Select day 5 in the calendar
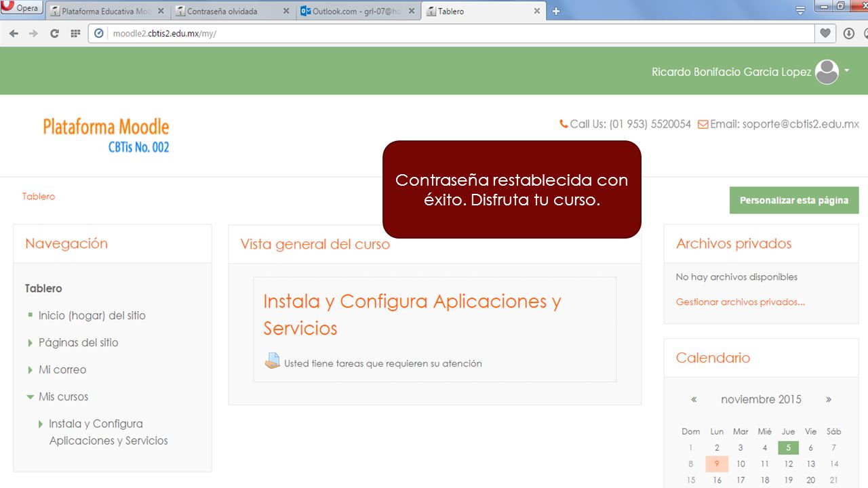This screenshot has width=868, height=488. point(788,447)
